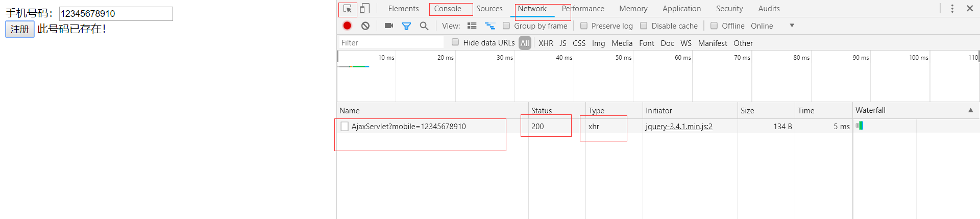Open the Sources tab
This screenshot has height=219, width=980.
click(x=489, y=9)
